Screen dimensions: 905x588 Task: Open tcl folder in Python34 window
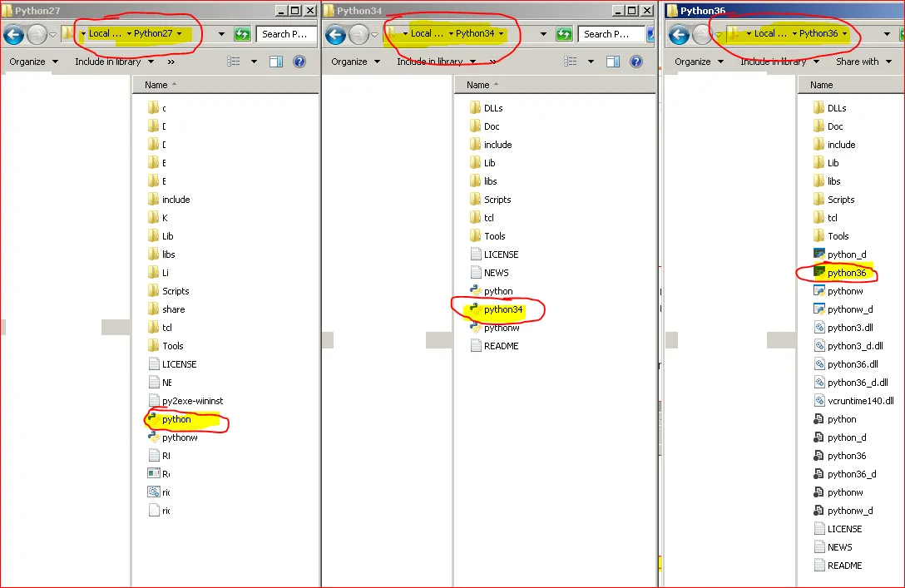482,218
